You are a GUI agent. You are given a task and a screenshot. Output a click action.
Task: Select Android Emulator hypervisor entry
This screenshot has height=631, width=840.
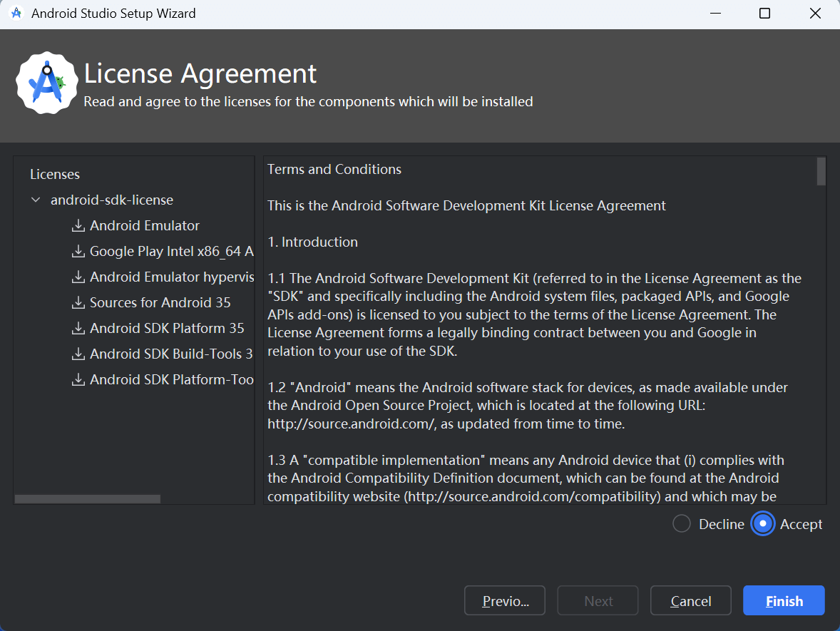pos(171,277)
